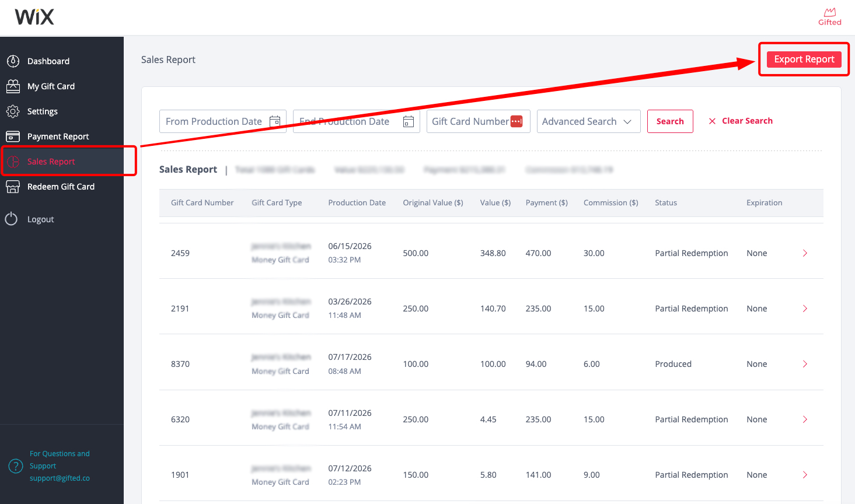The height and width of the screenshot is (504, 855).
Task: Click Original Value ($) column header
Action: point(433,203)
